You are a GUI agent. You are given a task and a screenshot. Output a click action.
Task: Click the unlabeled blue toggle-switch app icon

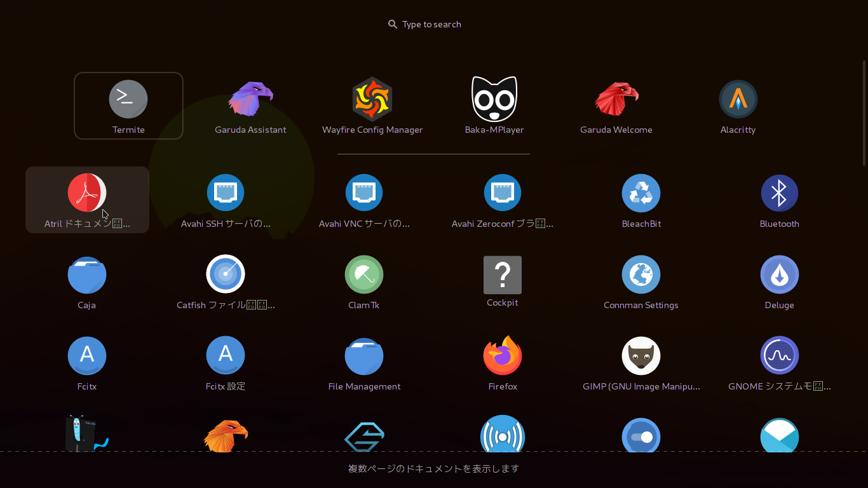click(641, 435)
